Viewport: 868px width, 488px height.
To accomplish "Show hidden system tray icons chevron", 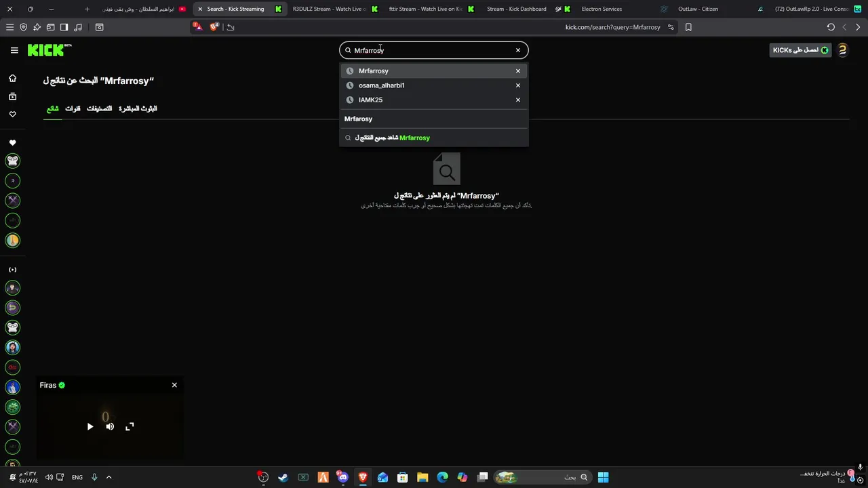I will 108,477.
